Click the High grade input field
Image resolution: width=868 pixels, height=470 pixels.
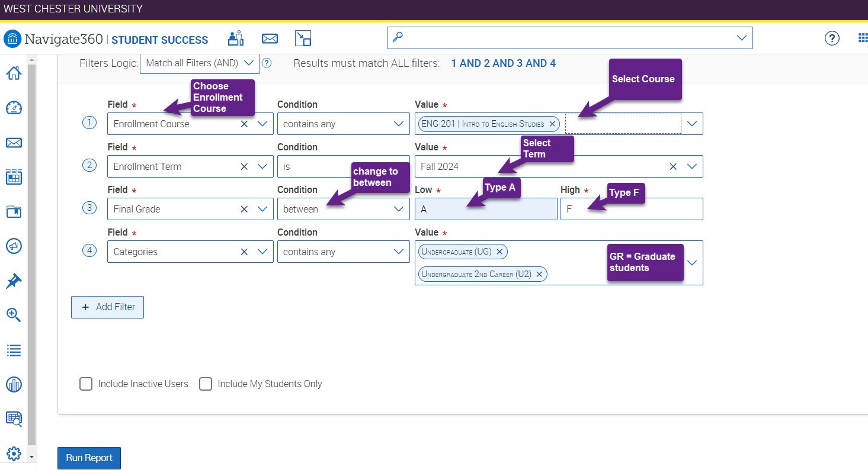click(632, 209)
